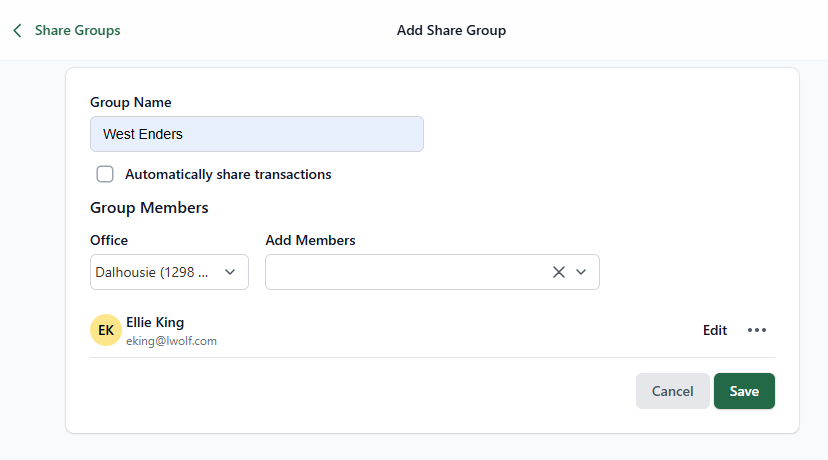The image size is (828, 460).
Task: Save the West Enders share group
Action: tap(744, 391)
